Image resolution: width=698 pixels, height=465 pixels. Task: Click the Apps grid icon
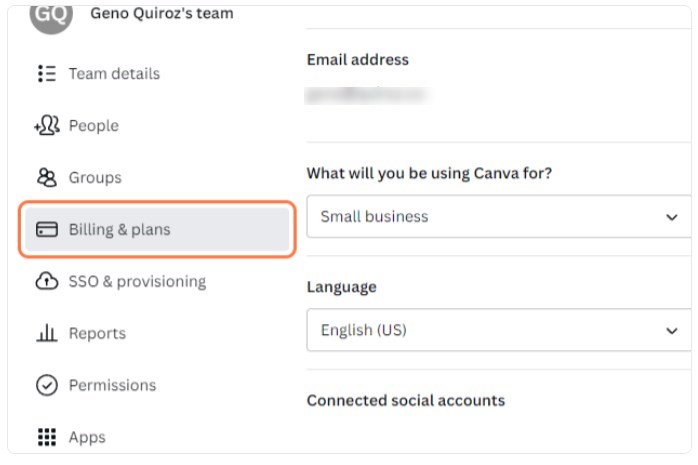[x=47, y=437]
